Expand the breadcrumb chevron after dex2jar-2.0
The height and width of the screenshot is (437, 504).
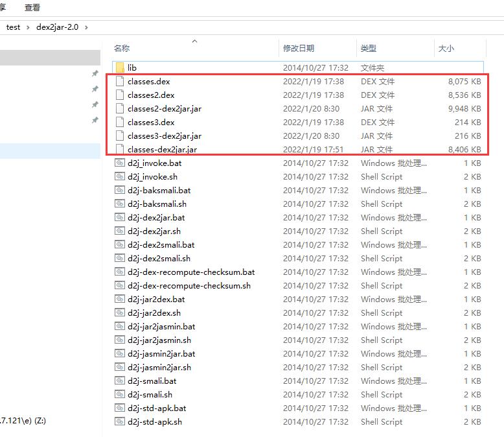pos(86,27)
